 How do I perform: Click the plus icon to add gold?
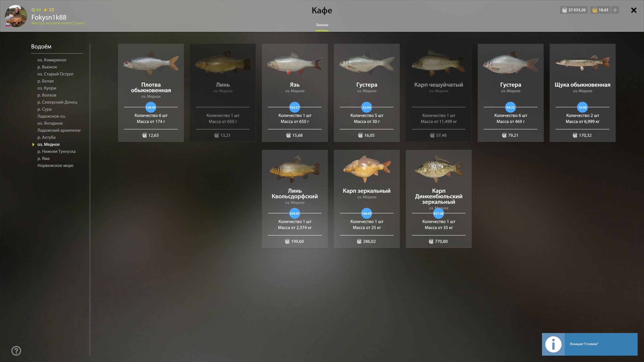tap(615, 10)
